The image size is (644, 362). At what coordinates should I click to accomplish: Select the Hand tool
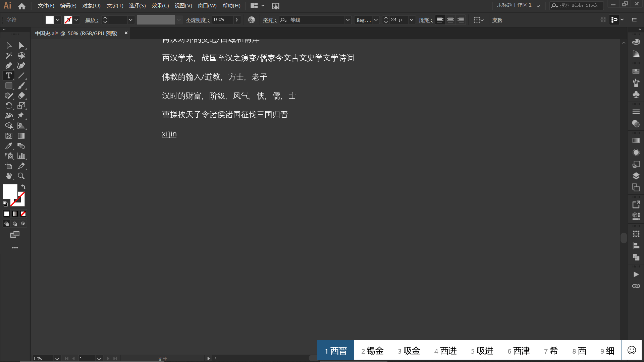(x=9, y=176)
